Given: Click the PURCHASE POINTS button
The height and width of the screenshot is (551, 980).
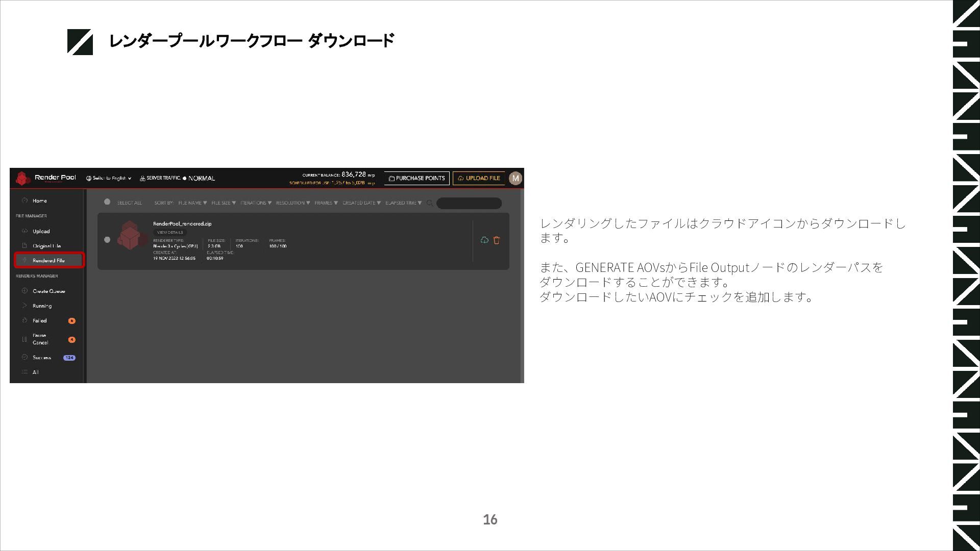Looking at the screenshot, I should pyautogui.click(x=416, y=178).
